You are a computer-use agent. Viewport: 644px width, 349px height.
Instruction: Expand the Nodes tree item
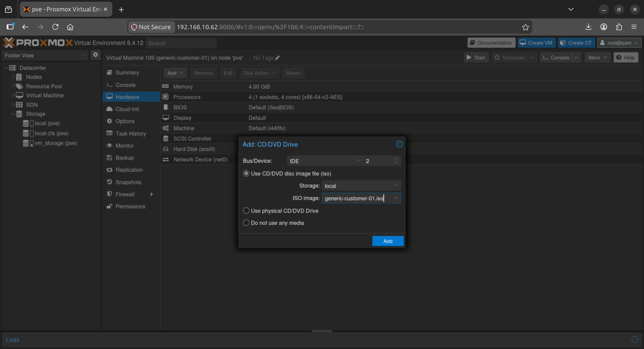click(13, 77)
